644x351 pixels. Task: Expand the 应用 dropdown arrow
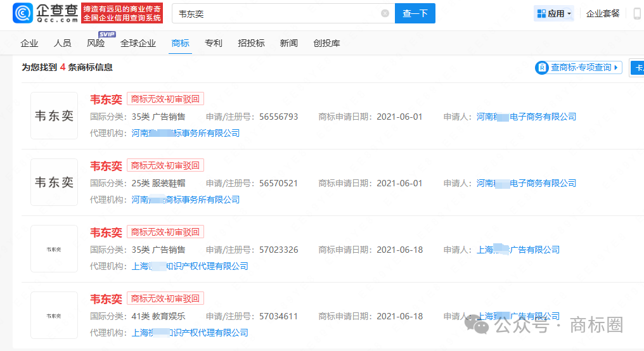(x=569, y=13)
